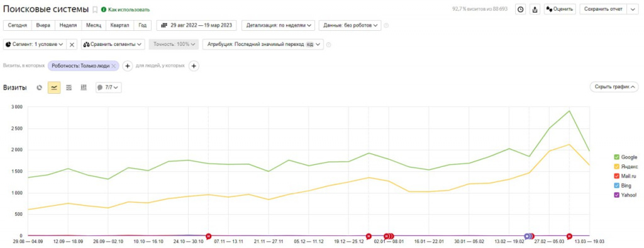644x248 pixels.
Task: Open the Атрибуция: Последний значимый переход dropdown
Action: pyautogui.click(x=263, y=45)
